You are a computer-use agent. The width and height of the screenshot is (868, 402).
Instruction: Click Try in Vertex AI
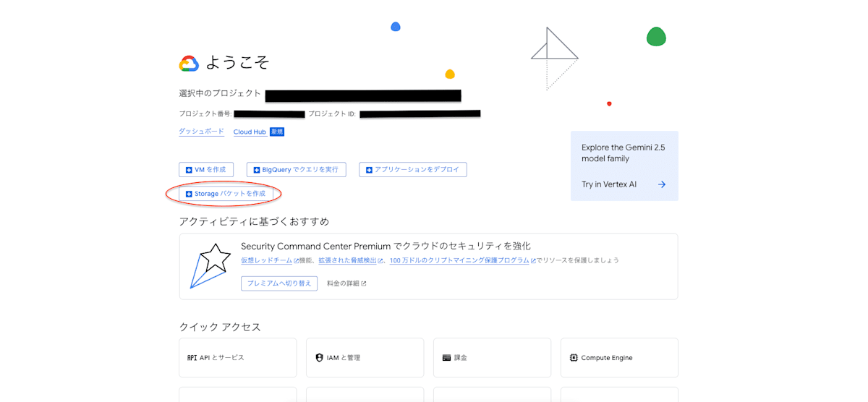(x=609, y=184)
